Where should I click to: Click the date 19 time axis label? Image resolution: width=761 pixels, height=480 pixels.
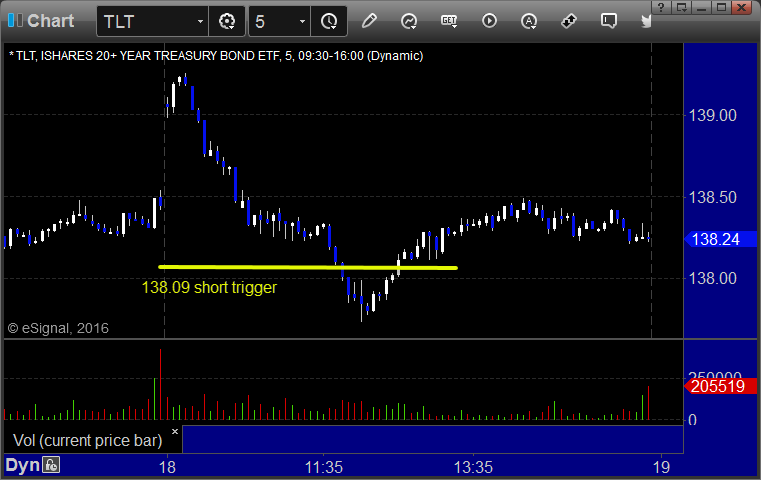pos(661,467)
